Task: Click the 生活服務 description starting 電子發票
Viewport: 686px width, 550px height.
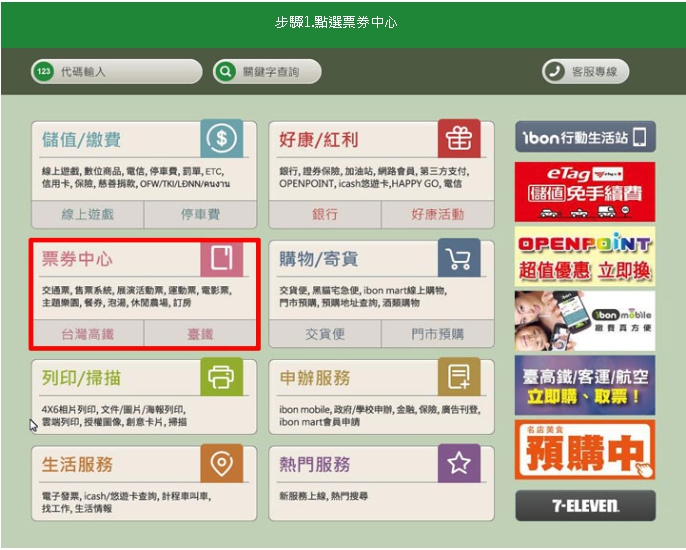Action: pos(126,502)
